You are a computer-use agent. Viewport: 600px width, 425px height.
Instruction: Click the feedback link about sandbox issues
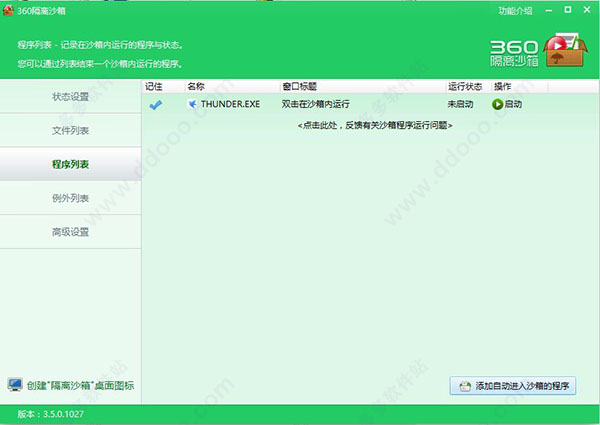pyautogui.click(x=375, y=125)
